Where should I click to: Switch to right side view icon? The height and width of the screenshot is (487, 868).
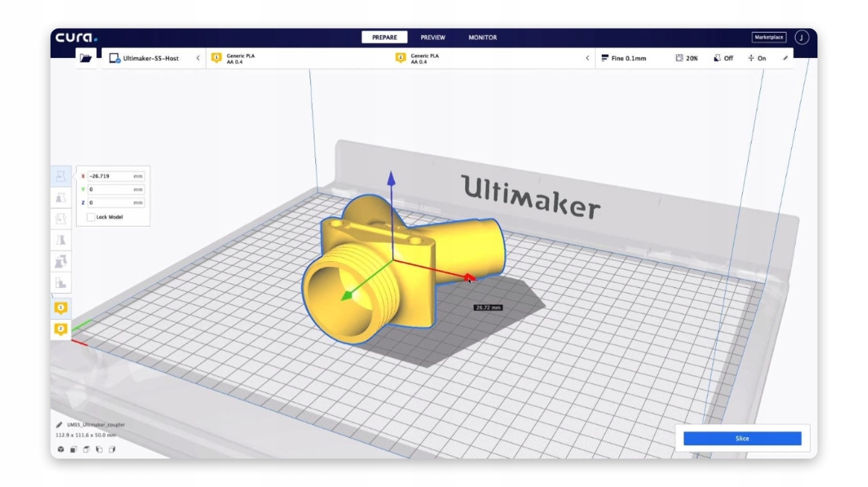tap(112, 449)
